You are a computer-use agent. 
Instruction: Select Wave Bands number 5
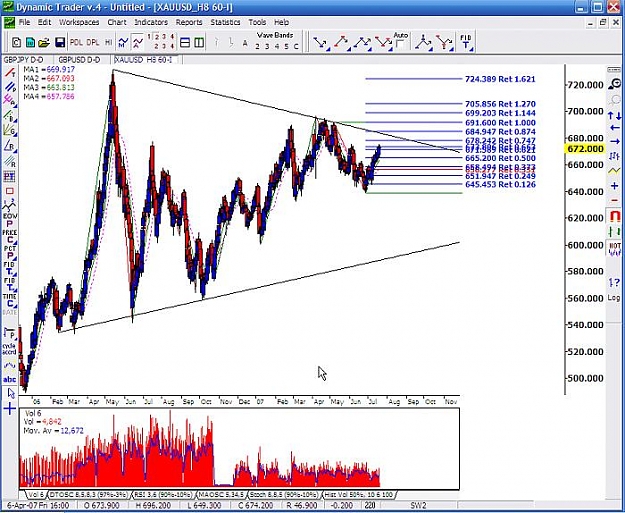(x=286, y=47)
